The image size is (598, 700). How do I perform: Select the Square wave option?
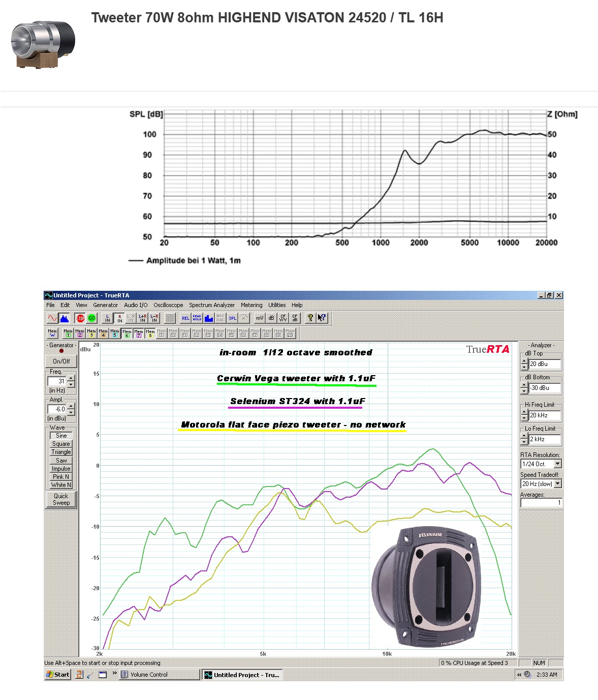coord(61,444)
